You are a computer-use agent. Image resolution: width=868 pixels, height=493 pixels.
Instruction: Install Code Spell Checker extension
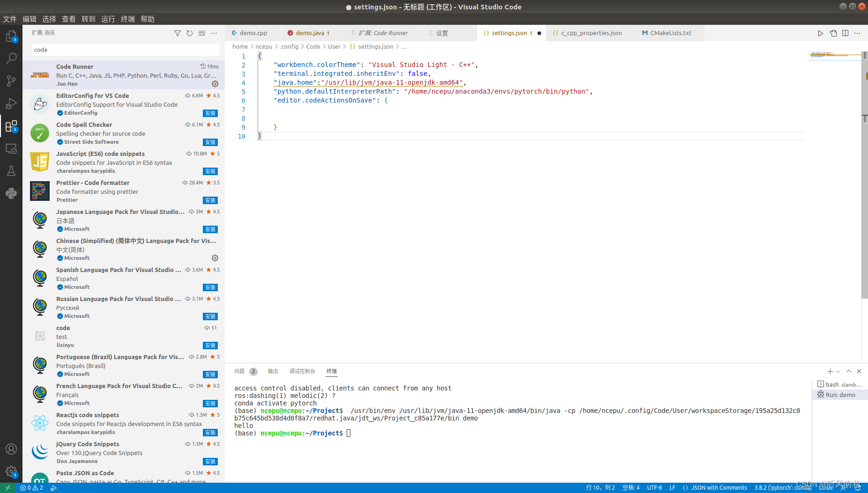coord(210,142)
